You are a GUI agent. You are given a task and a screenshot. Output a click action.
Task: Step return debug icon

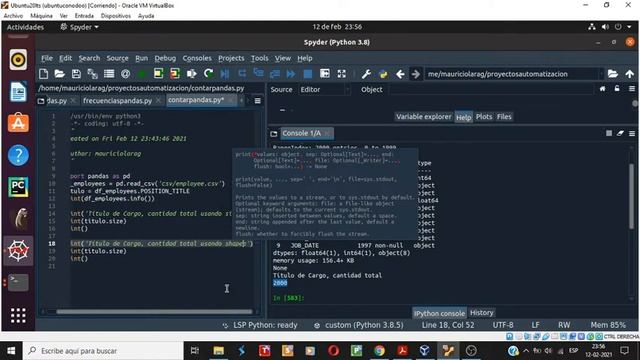(275, 74)
